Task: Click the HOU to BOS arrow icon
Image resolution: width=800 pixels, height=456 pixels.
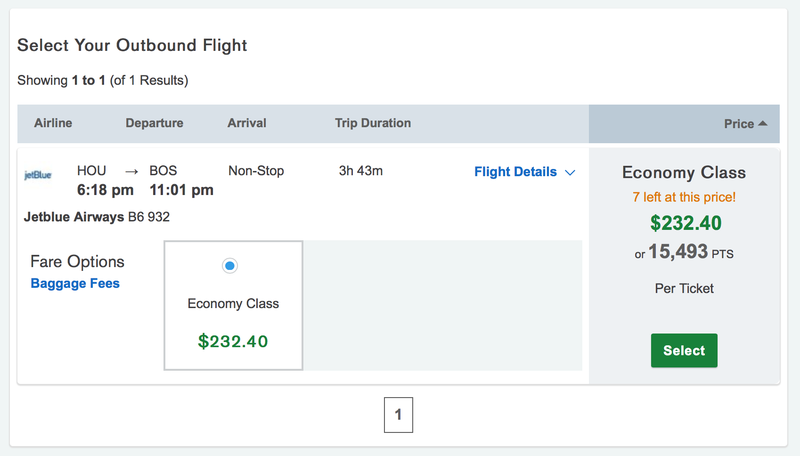Action: (132, 171)
